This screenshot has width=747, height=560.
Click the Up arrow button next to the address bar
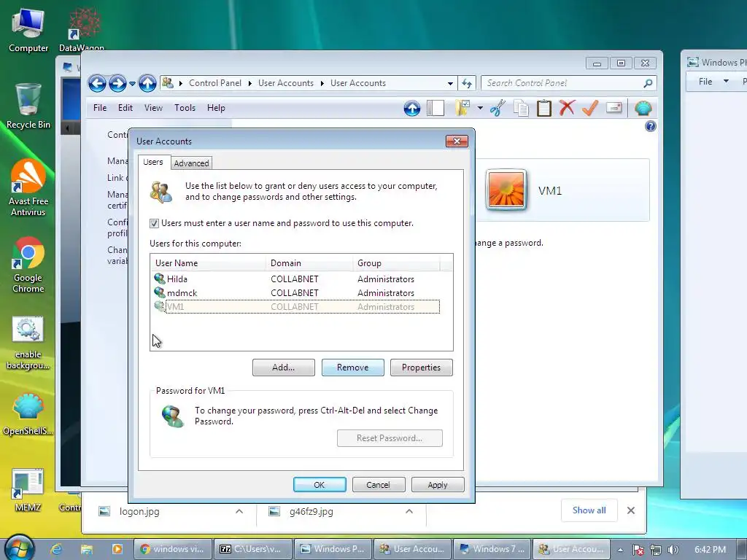[147, 83]
